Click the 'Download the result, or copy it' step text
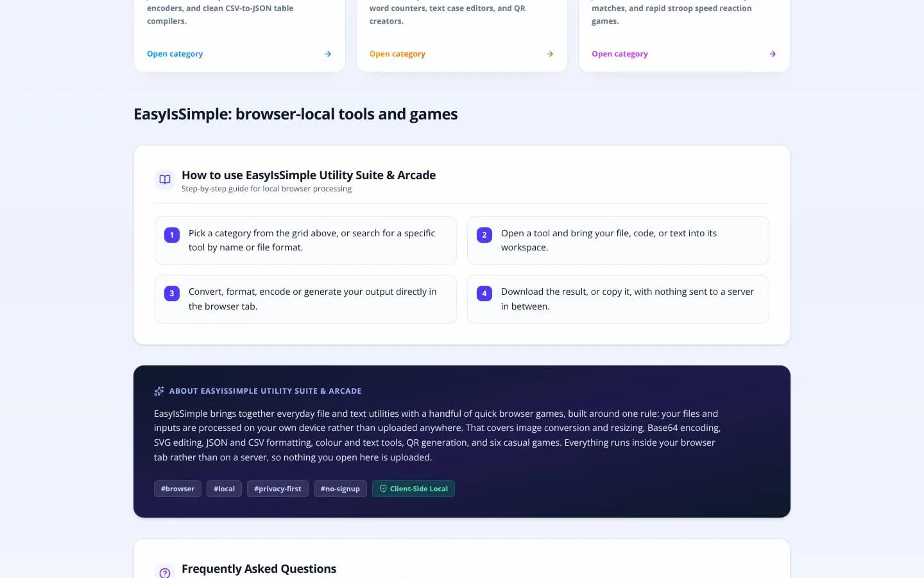 [x=628, y=299]
